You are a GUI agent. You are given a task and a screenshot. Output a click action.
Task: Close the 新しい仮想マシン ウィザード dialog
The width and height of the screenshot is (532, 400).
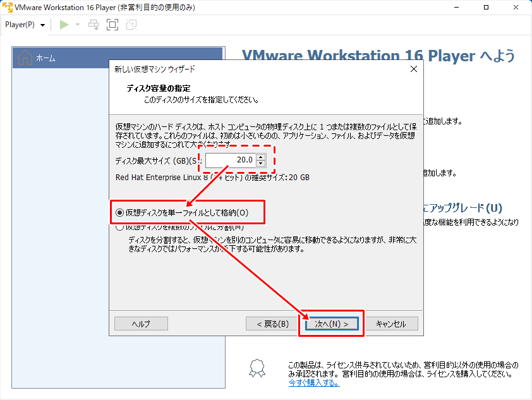pyautogui.click(x=414, y=69)
